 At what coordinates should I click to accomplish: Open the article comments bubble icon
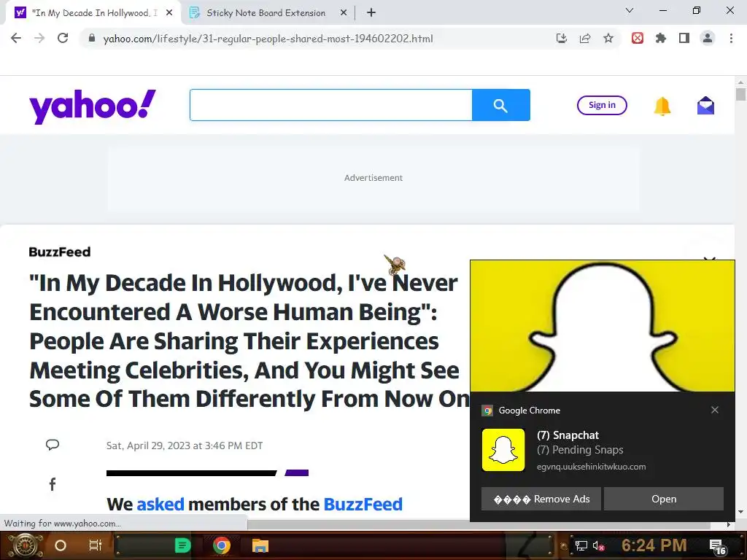tap(53, 445)
